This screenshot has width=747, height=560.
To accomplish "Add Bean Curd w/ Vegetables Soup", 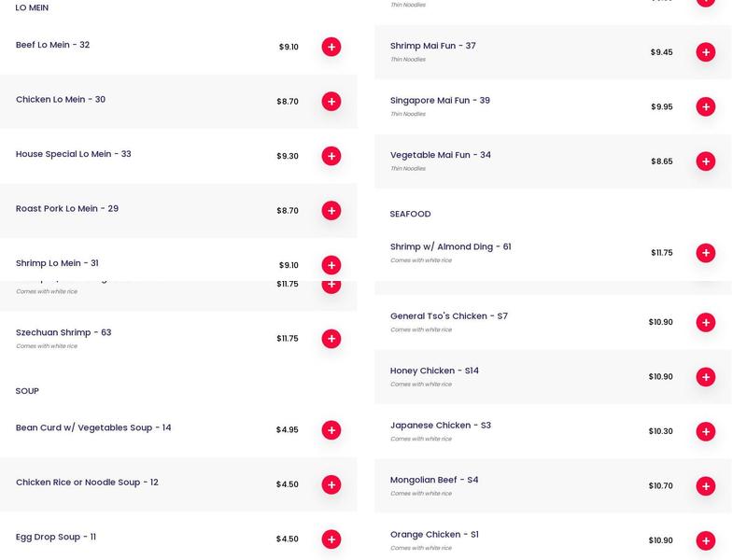I will (331, 430).
